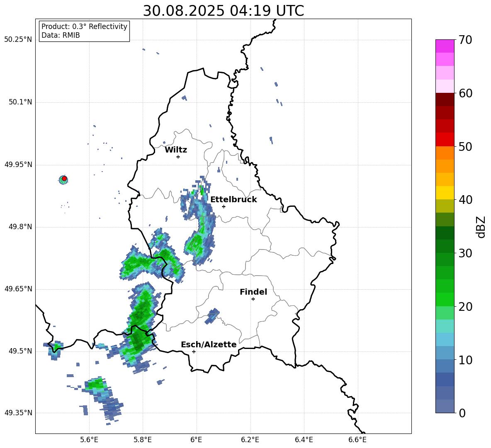
Task: Click the 6.4°E longitude label
Action: point(304,440)
